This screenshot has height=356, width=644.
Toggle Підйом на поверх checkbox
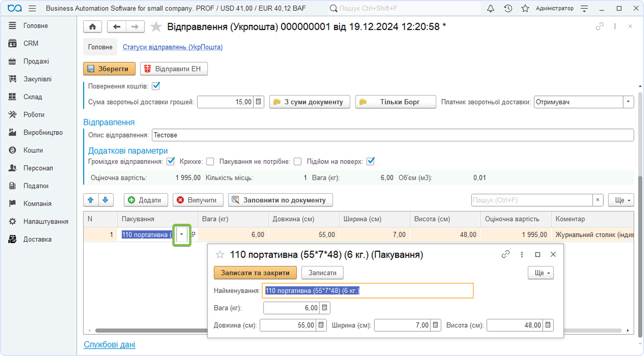pyautogui.click(x=370, y=161)
